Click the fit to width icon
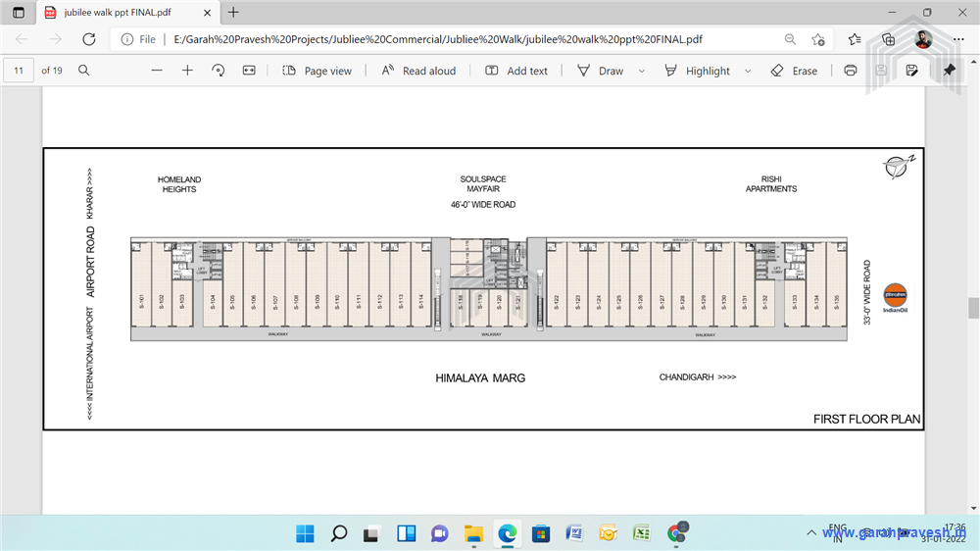The width and height of the screenshot is (980, 551). pos(249,71)
